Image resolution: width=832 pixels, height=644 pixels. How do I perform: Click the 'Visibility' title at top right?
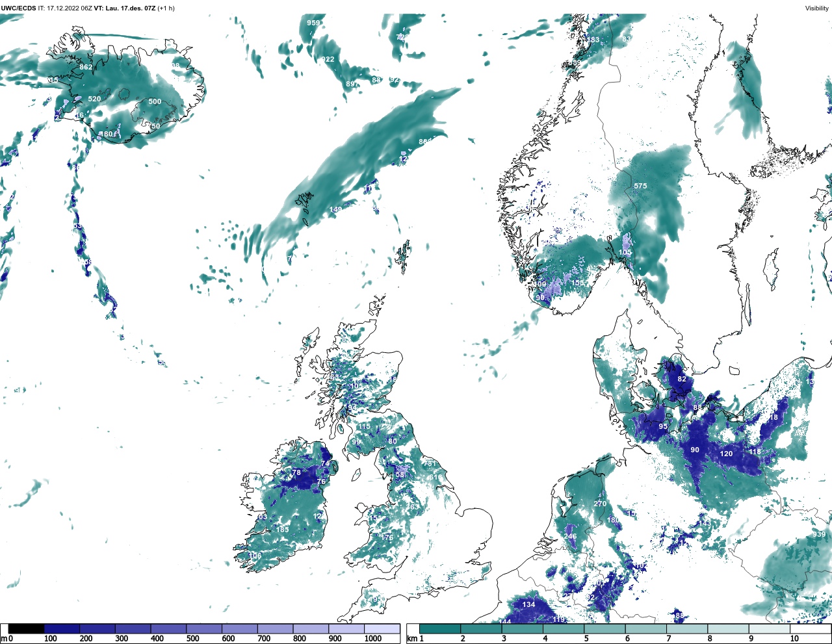pyautogui.click(x=817, y=8)
